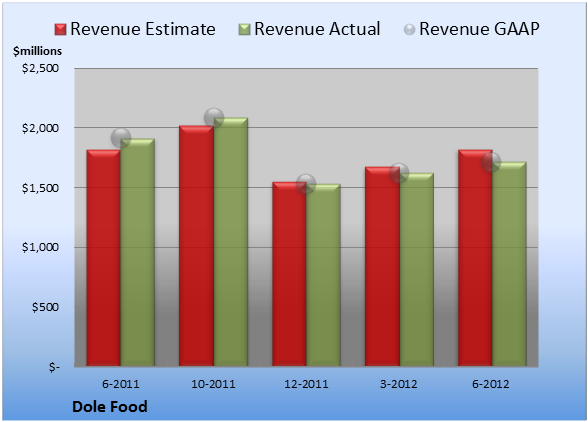
Task: Click the 'Dole Food' chart title
Action: point(110,407)
